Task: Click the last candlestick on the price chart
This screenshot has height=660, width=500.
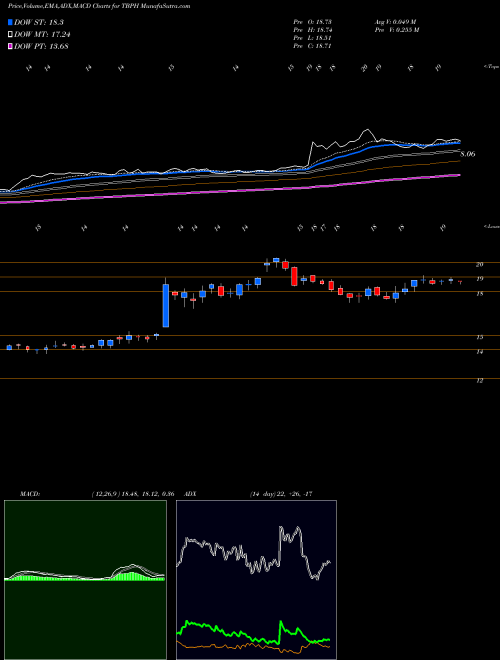Action: click(x=460, y=282)
